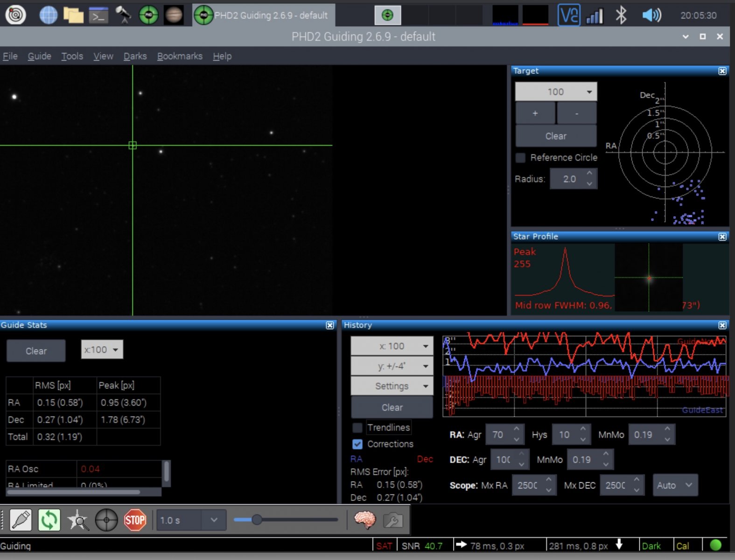This screenshot has width=735, height=560.
Task: Decrease the RA Hys hysteresis value
Action: pos(583,440)
